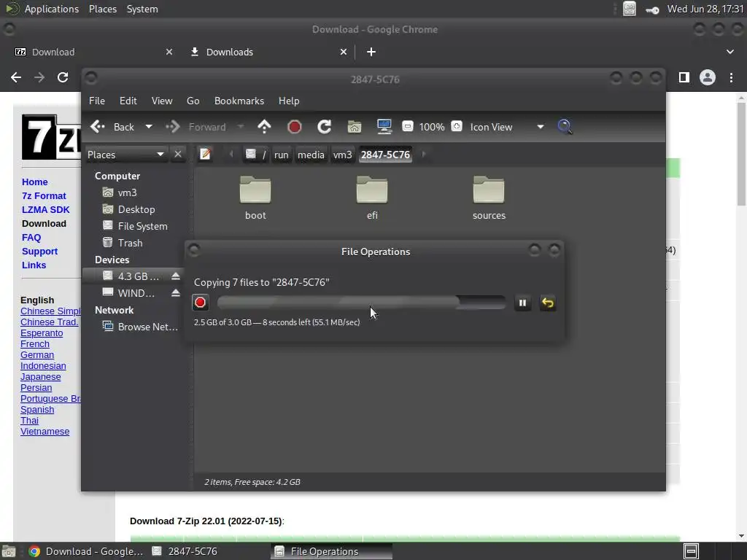Viewport: 747px width, 560px height.
Task: Switch to File Operations taskbar entry
Action: 332,551
